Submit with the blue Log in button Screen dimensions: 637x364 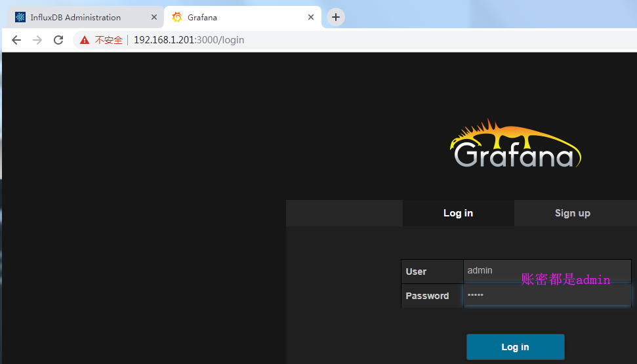(x=516, y=347)
